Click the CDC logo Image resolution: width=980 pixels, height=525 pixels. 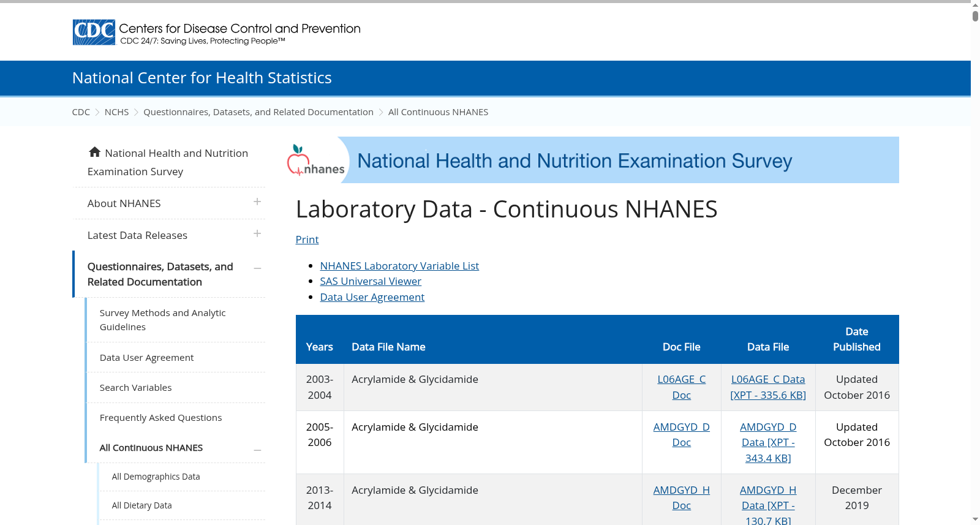94,32
